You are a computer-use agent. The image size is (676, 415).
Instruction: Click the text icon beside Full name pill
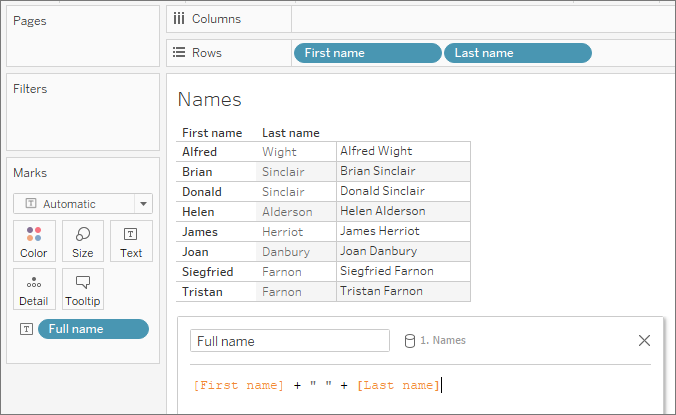point(26,329)
